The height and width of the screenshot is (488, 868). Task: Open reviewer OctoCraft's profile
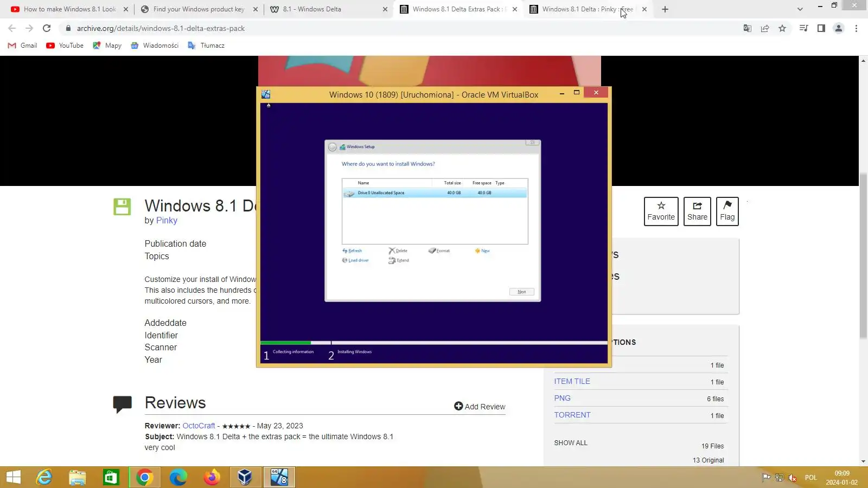coord(199,426)
